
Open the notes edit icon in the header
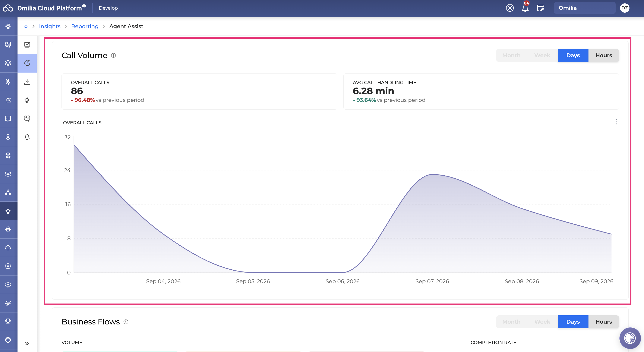pos(540,8)
